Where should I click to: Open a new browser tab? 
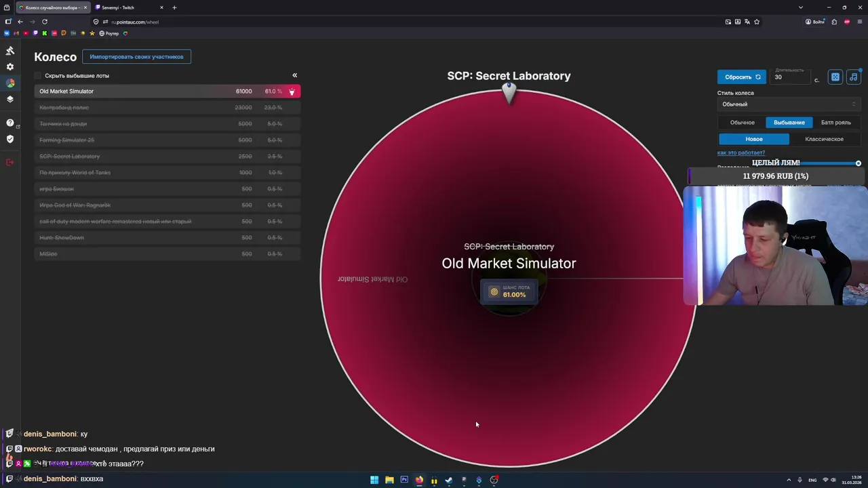coord(174,7)
